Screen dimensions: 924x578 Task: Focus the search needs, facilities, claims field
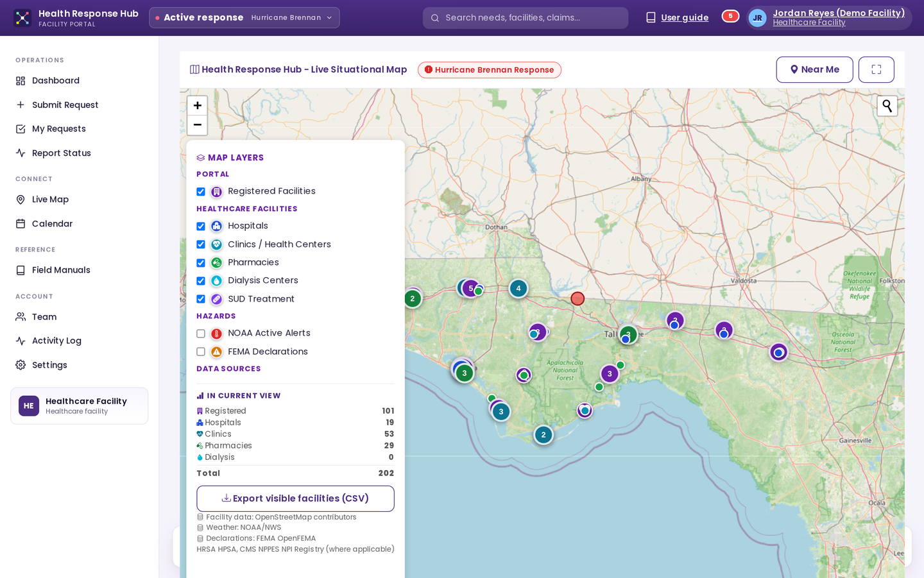[526, 18]
